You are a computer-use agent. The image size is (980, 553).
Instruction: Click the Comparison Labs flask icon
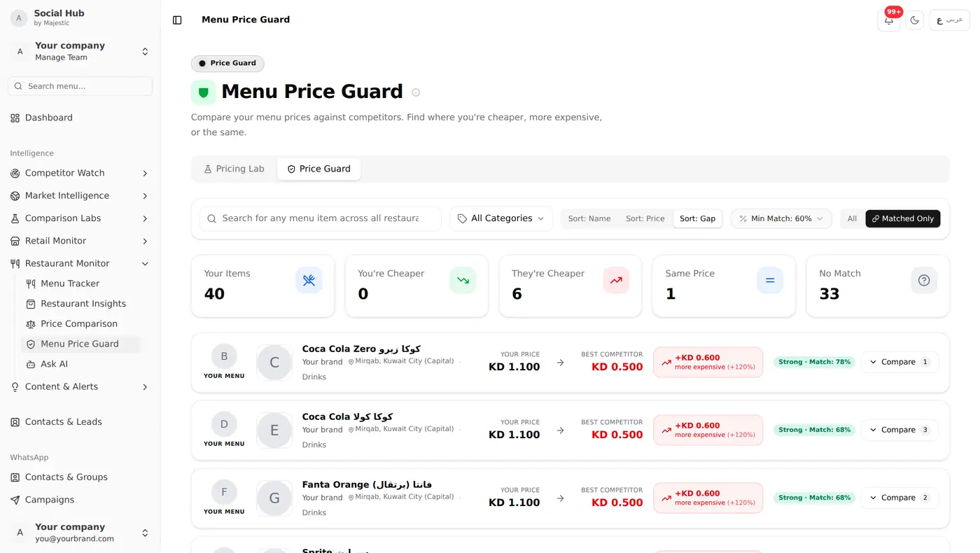click(15, 218)
